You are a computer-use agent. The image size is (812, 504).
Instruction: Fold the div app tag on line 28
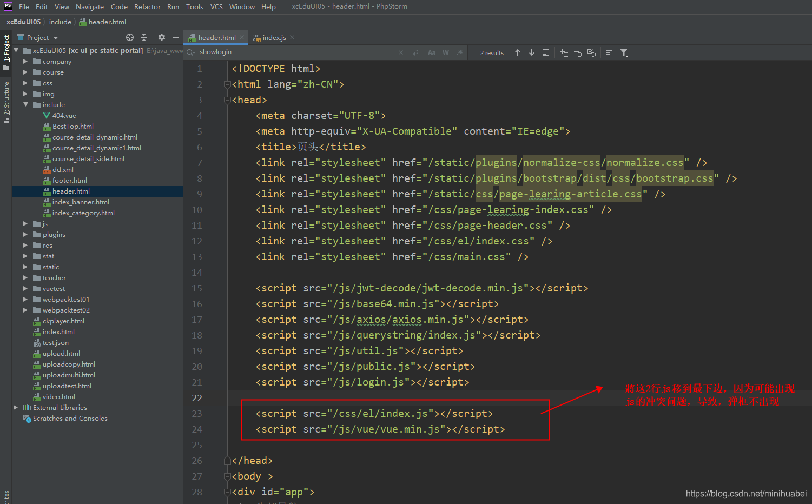tap(228, 492)
